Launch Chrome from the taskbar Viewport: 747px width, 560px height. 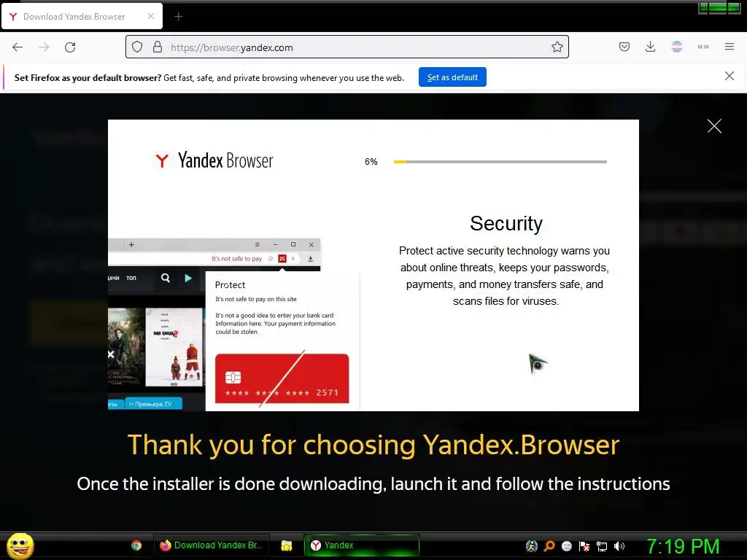(136, 545)
